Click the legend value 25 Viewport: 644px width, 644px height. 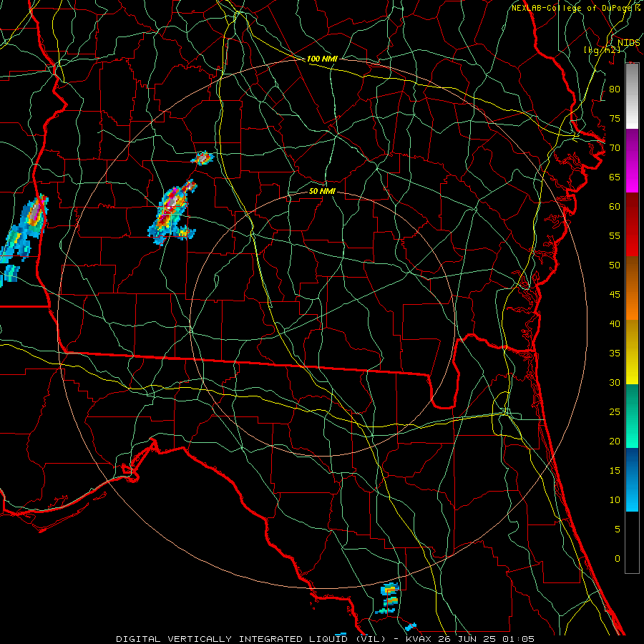tap(615, 412)
